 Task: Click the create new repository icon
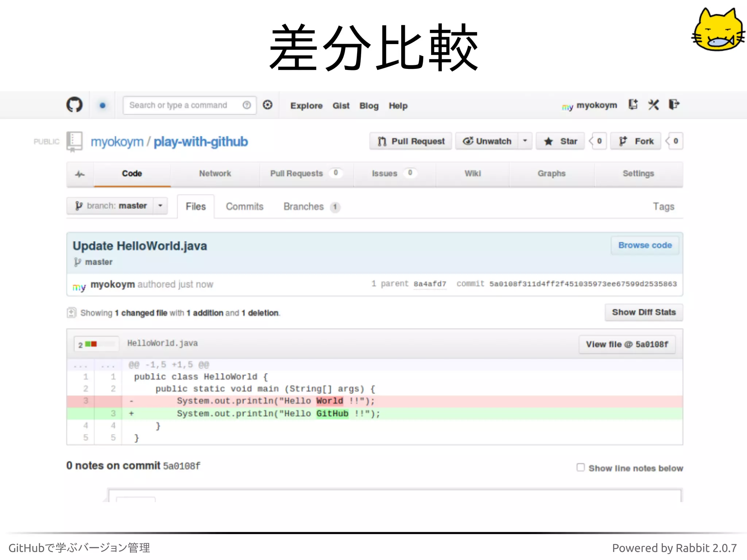click(x=633, y=105)
